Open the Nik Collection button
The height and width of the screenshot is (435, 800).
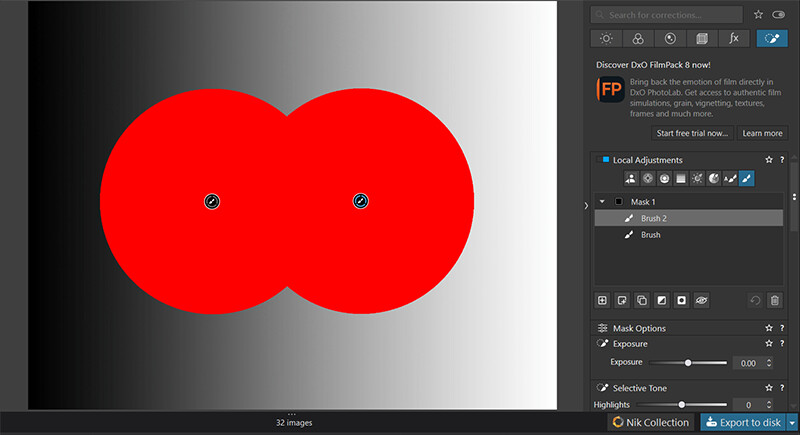pos(651,422)
